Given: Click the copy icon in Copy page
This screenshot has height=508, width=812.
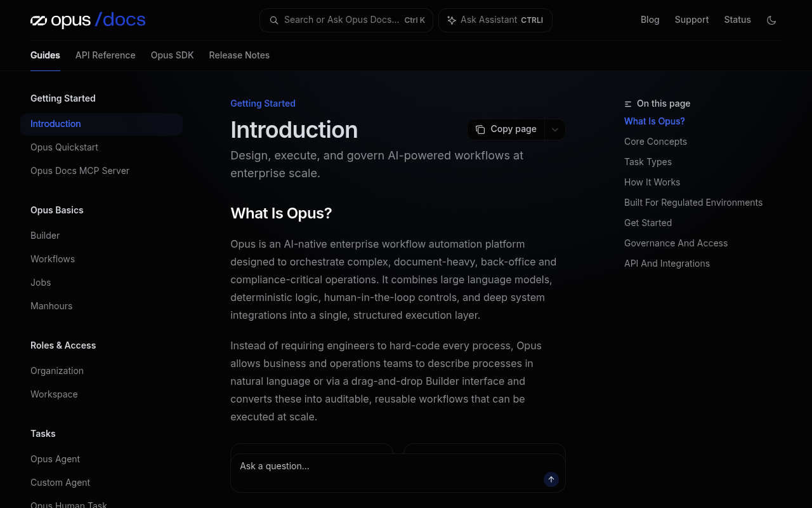Looking at the screenshot, I should point(480,130).
